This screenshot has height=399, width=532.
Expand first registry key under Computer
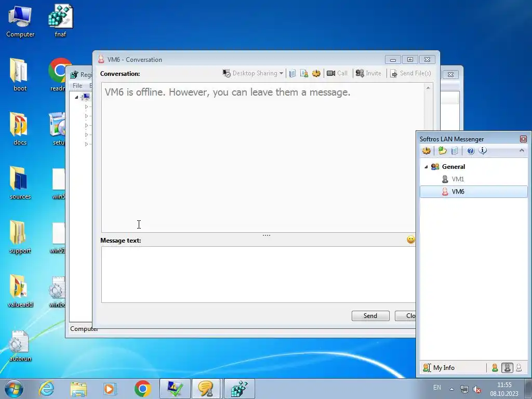[86, 107]
